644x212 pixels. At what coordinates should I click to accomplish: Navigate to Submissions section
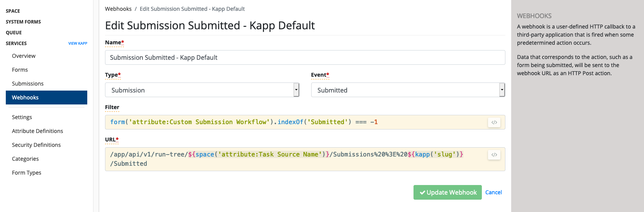click(28, 84)
